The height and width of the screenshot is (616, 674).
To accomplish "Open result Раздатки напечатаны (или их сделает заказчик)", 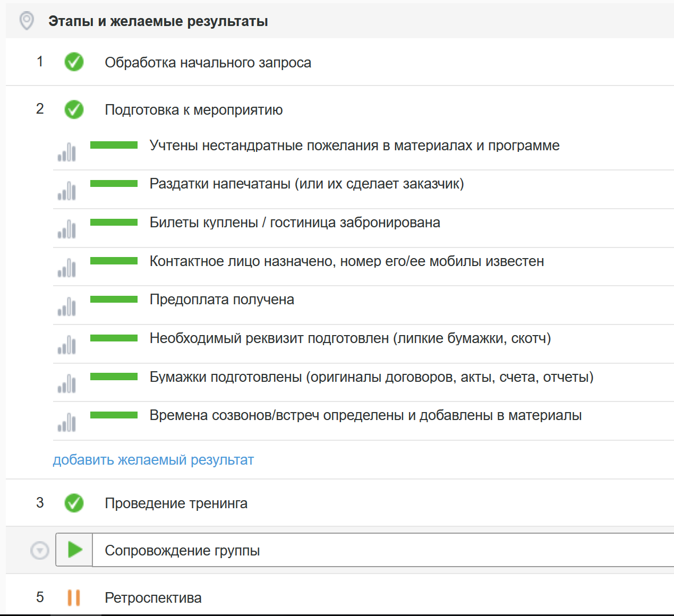I will click(306, 184).
